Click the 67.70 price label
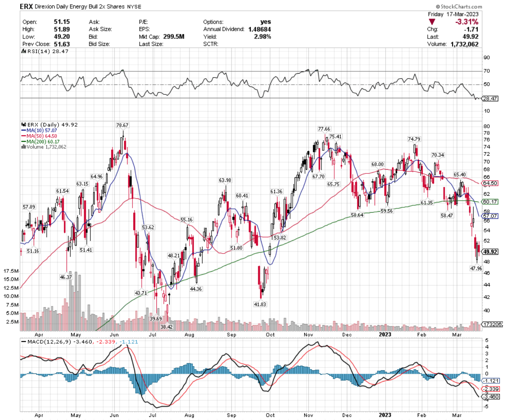506x420 pixels. coord(318,176)
